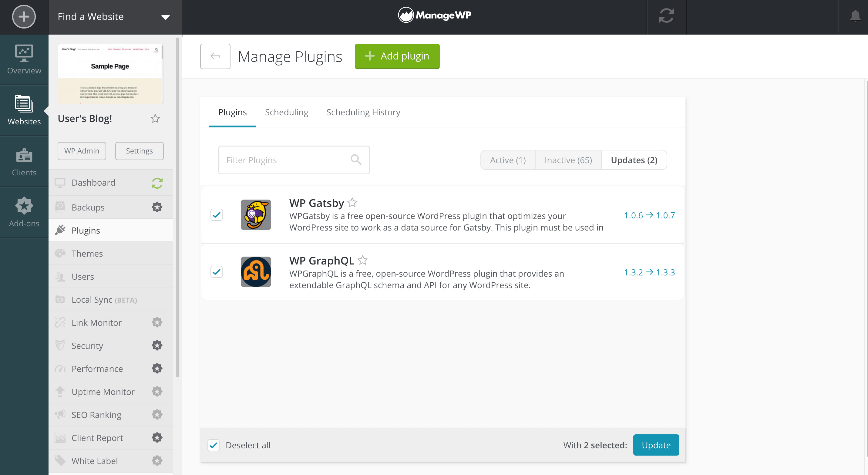Open the Sample Page site thumbnail
The height and width of the screenshot is (475, 868).
(110, 74)
